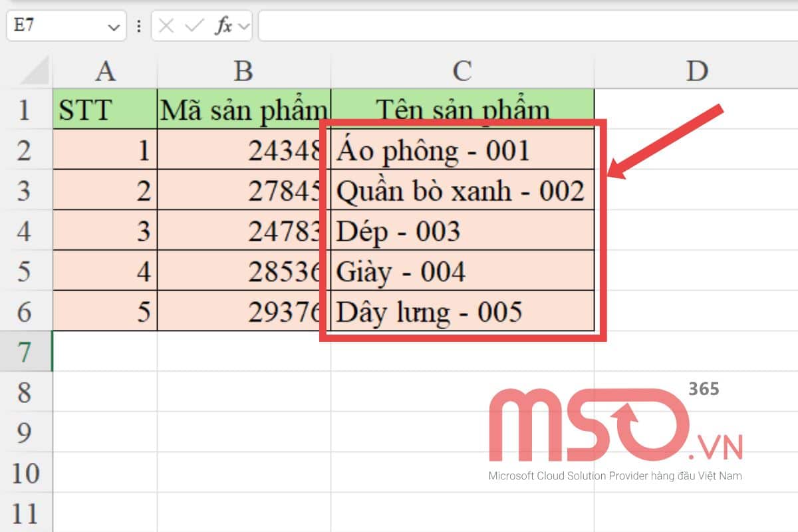Select column C header
Image resolution: width=798 pixels, height=532 pixels.
462,70
